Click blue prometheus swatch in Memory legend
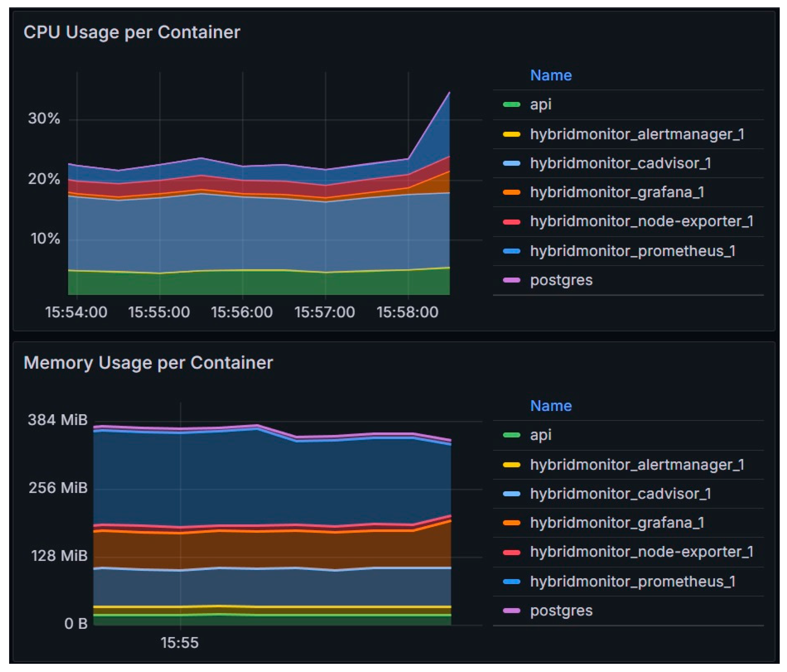This screenshot has width=787, height=672. tap(511, 581)
